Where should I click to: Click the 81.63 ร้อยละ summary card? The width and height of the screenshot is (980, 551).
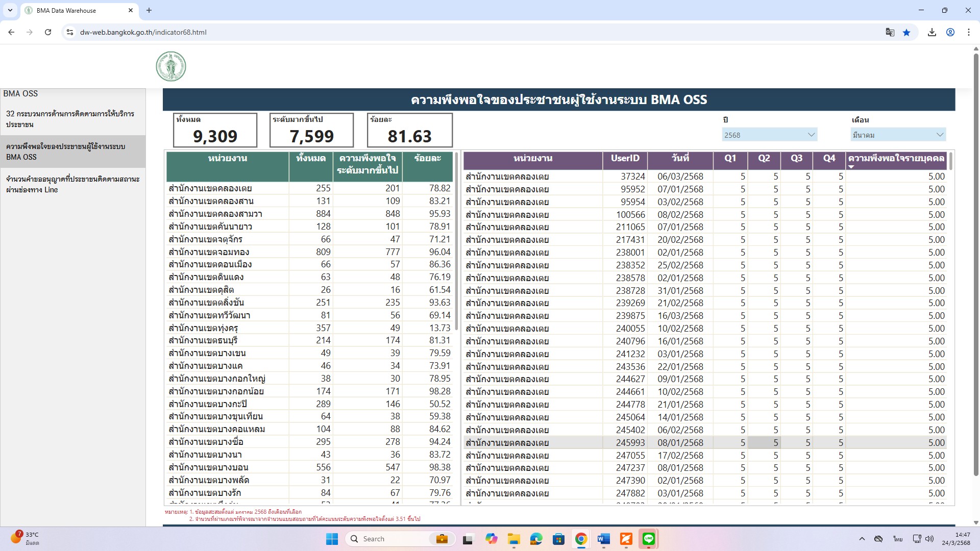(x=409, y=130)
